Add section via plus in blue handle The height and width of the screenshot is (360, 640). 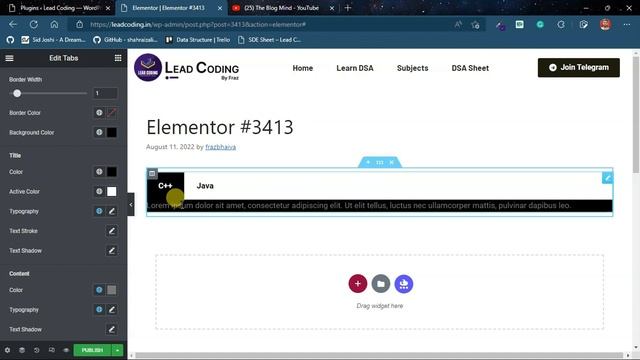(x=368, y=162)
